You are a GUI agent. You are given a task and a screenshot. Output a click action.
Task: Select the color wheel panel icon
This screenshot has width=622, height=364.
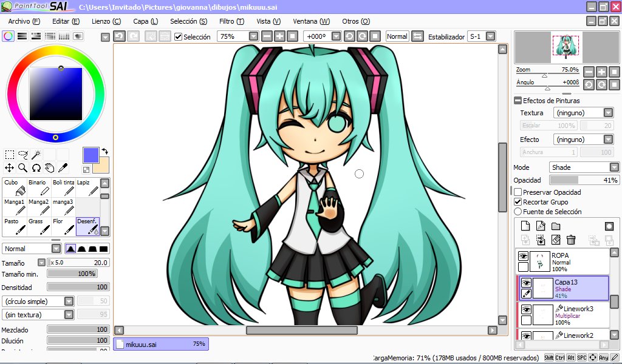coord(9,36)
